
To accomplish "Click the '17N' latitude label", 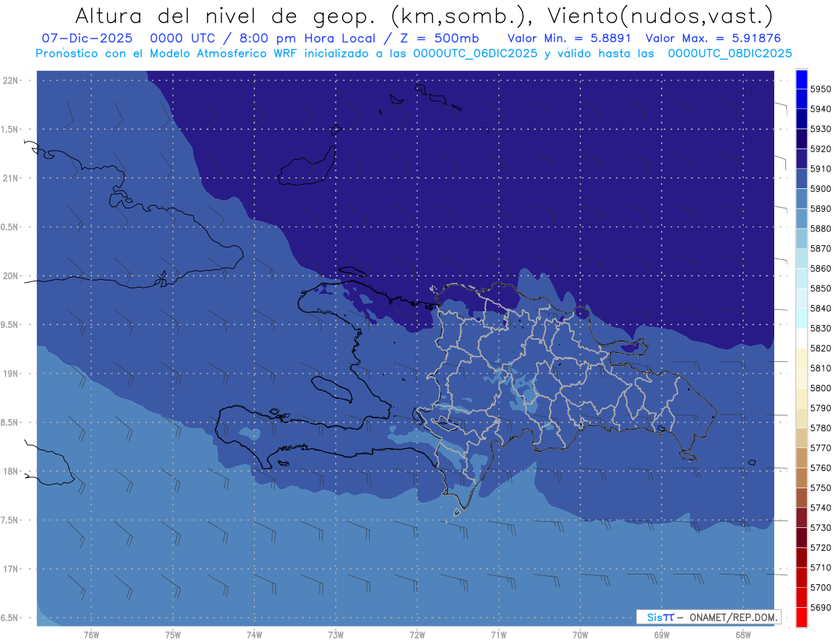I will [10, 569].
